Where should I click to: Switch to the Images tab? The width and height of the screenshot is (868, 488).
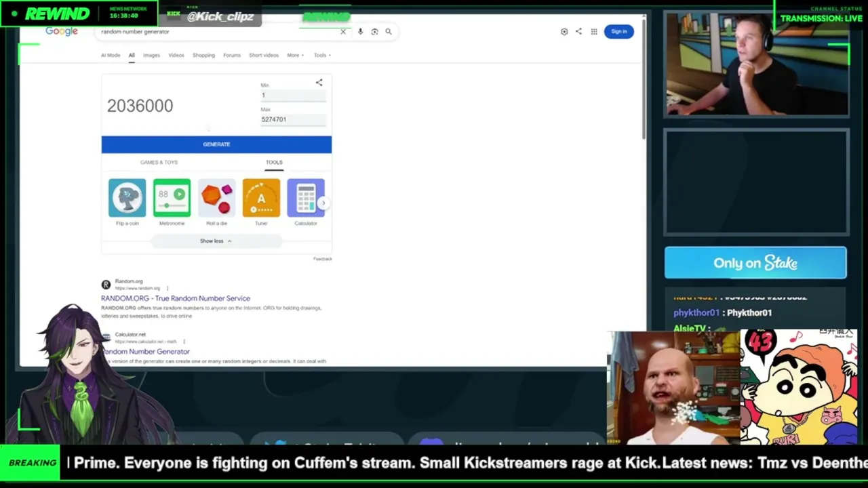[151, 56]
